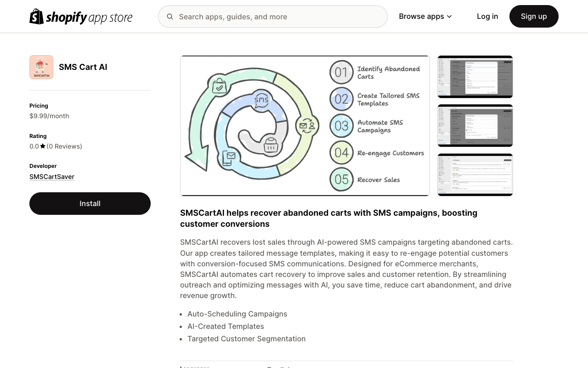
Task: Click the Sign up button
Action: point(534,16)
